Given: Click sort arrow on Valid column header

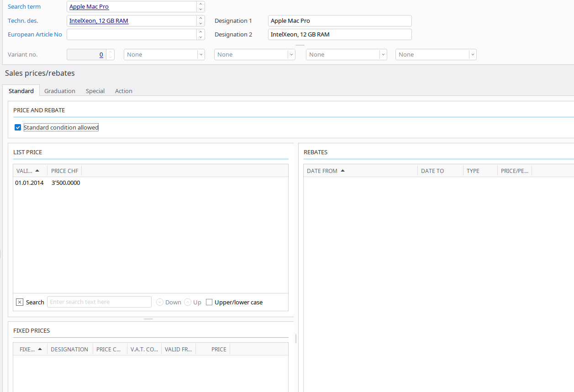Looking at the screenshot, I should click(37, 171).
